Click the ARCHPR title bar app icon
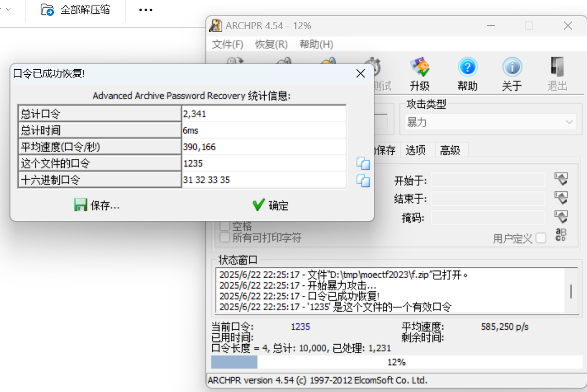 (x=216, y=25)
